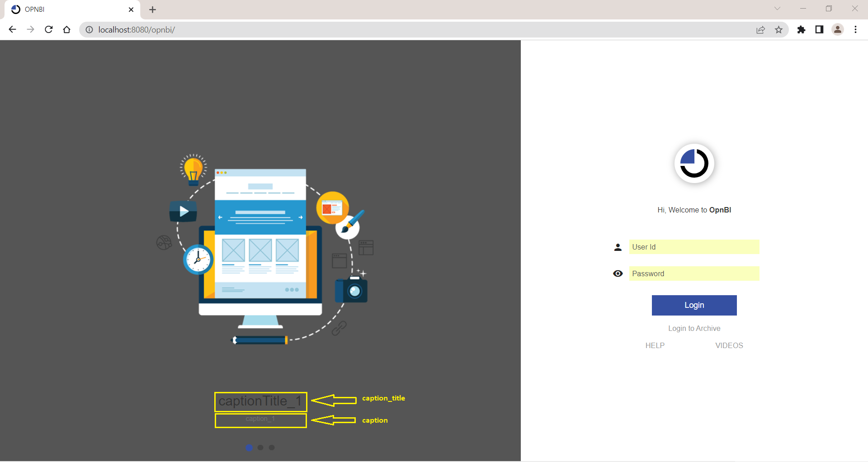
Task: Click the Hi, Welcome to OpnBI text
Action: [694, 210]
